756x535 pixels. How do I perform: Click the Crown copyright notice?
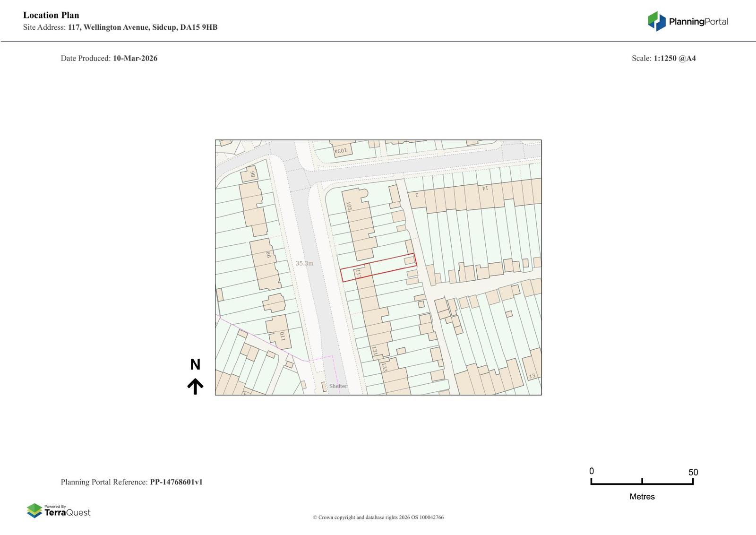coord(378,517)
